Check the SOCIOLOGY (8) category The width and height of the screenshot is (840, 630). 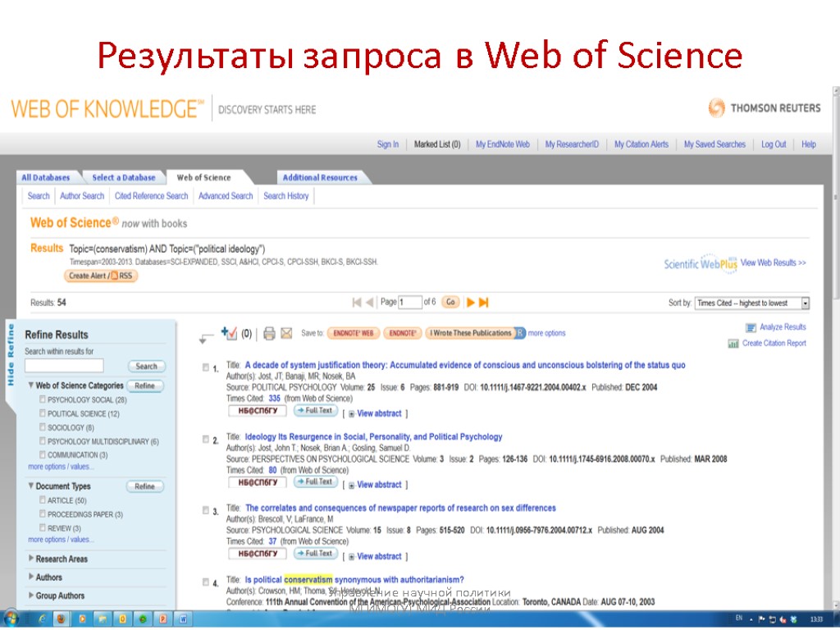tap(43, 427)
